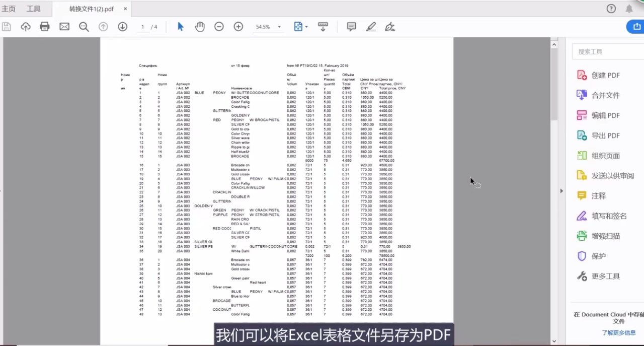Open the 注释 tool
Screen dimensions: 644x346
point(591,196)
